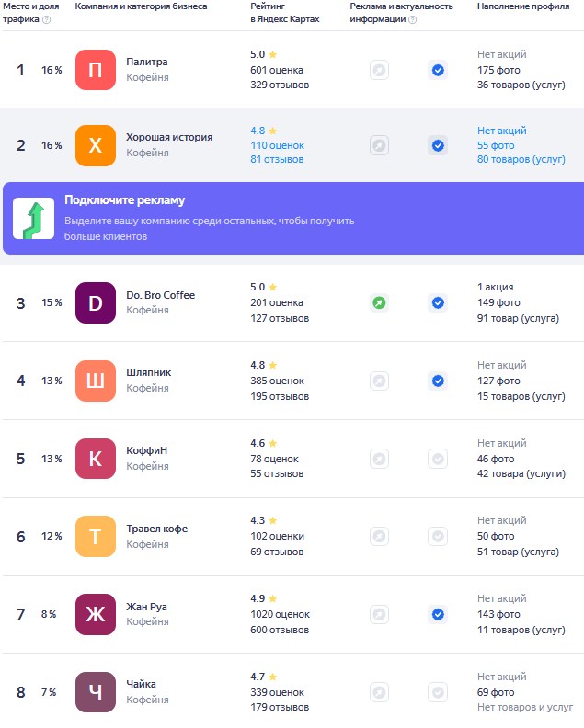Click the 1 акция text
The height and width of the screenshot is (728, 584).
[496, 287]
